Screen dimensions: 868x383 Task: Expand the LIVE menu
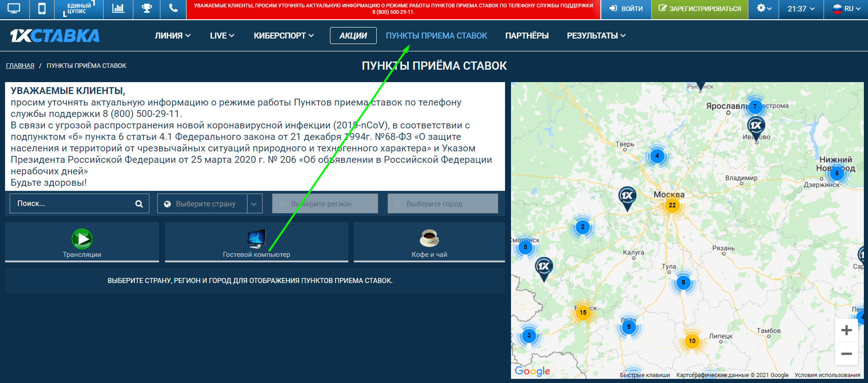[222, 36]
